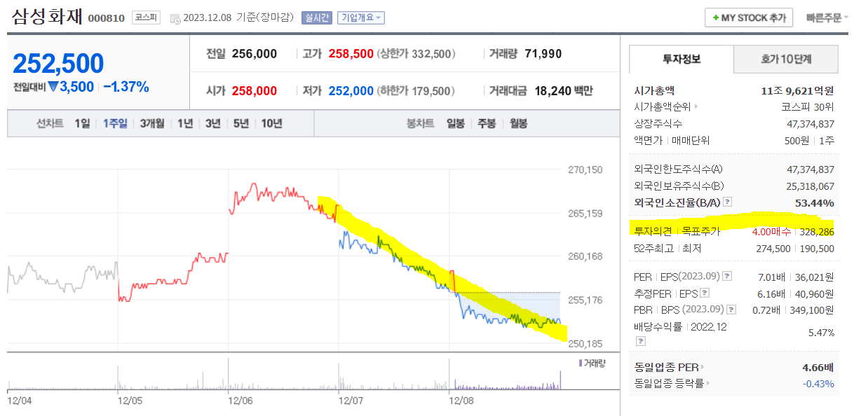Click the 동일업종 PER value 4.66배

(x=818, y=367)
